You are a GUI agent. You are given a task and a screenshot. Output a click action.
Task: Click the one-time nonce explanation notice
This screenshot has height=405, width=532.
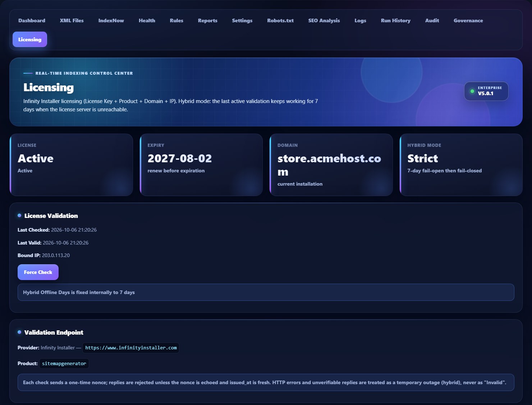pos(266,382)
